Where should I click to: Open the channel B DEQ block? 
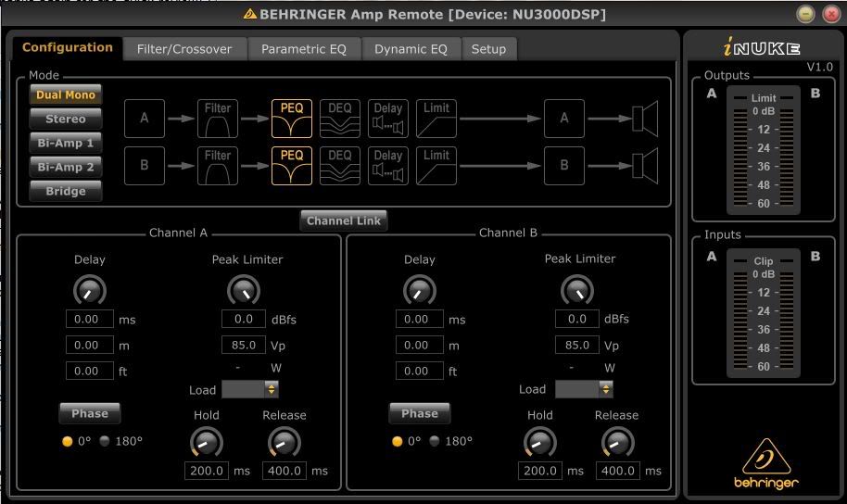[340, 166]
